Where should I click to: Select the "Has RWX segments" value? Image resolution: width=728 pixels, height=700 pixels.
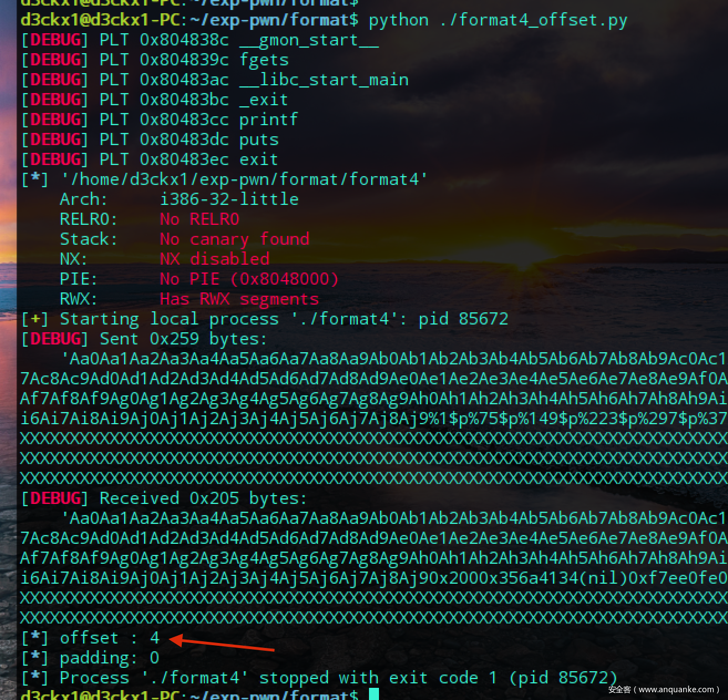click(239, 300)
